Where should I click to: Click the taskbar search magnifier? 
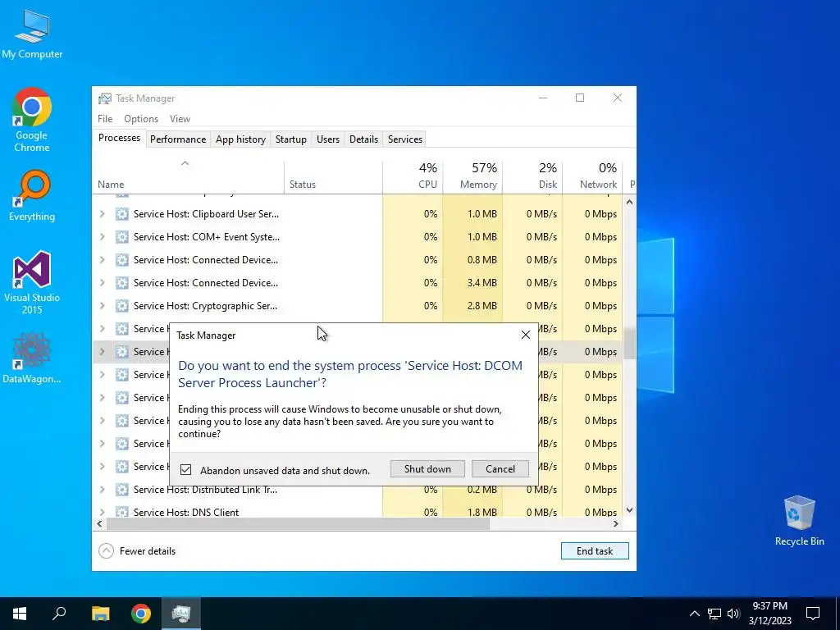59,614
